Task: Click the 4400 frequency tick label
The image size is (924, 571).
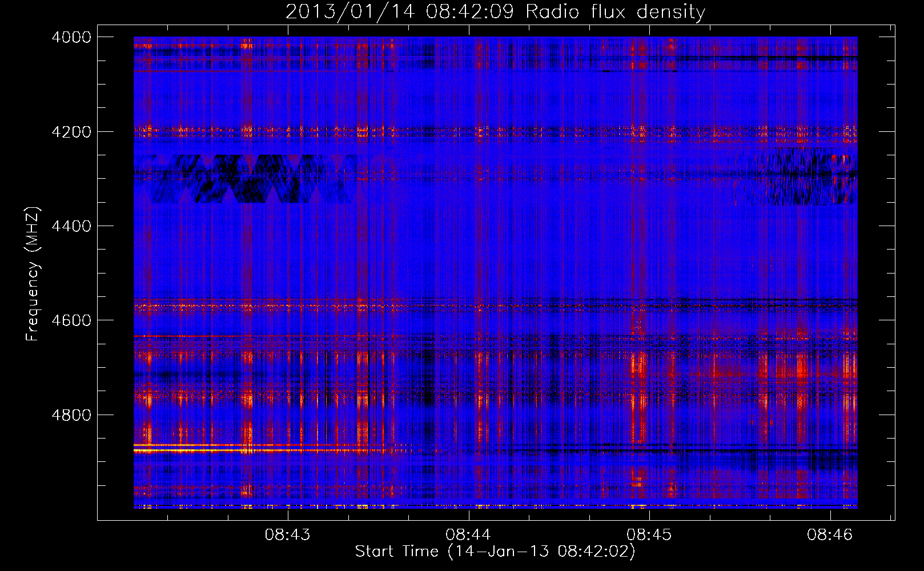Action: pos(71,226)
